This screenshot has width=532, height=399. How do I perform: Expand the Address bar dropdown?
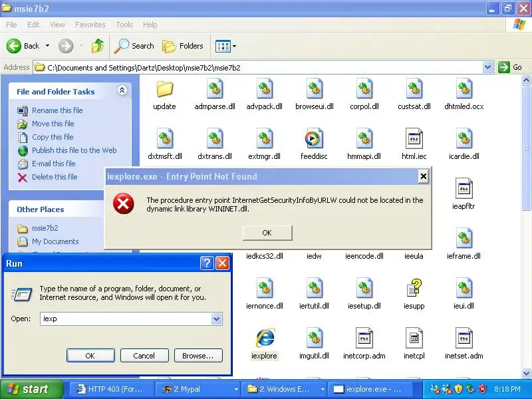488,67
